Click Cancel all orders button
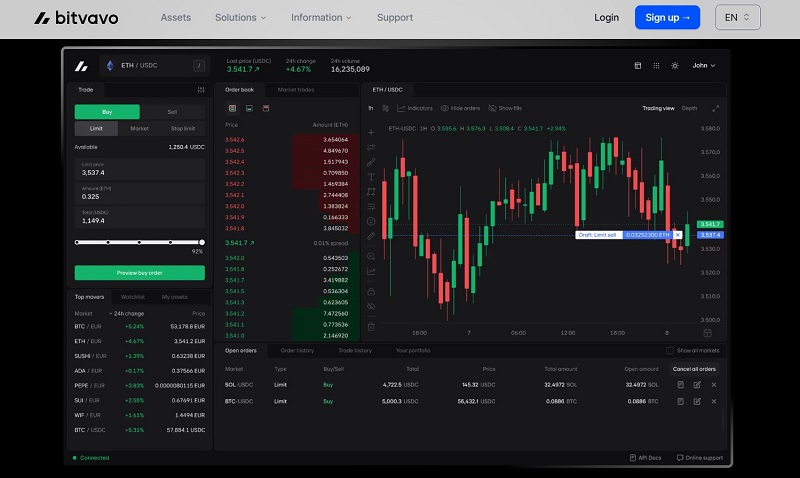This screenshot has height=478, width=800. coord(694,369)
